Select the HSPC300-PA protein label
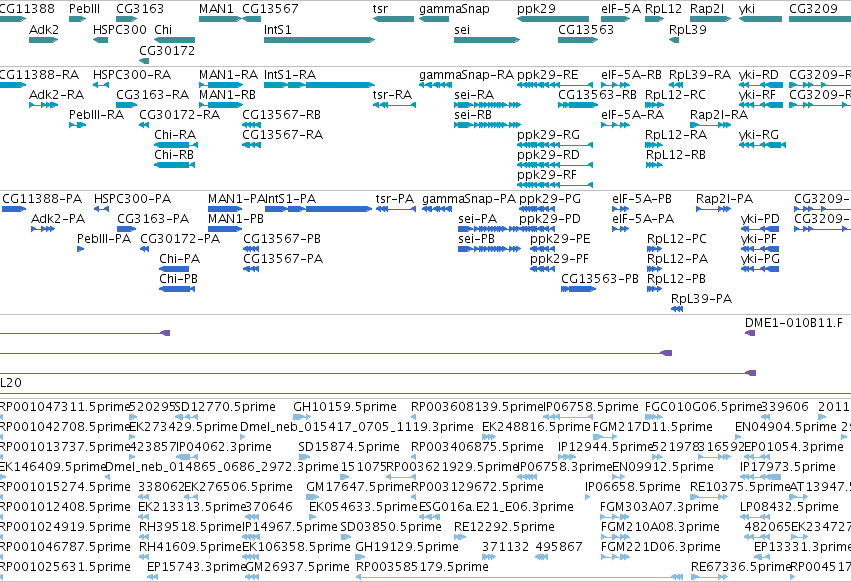Viewport: 851px width, 582px height. (132, 199)
